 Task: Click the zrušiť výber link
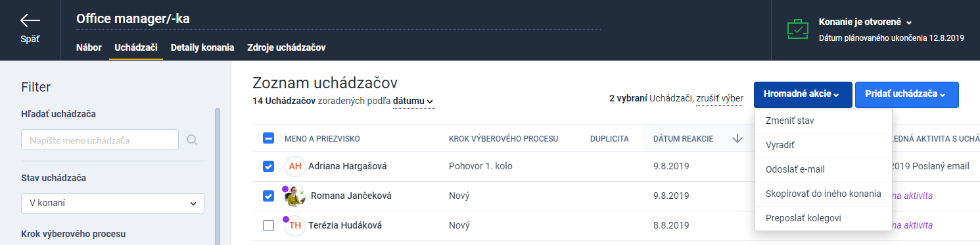(x=720, y=99)
